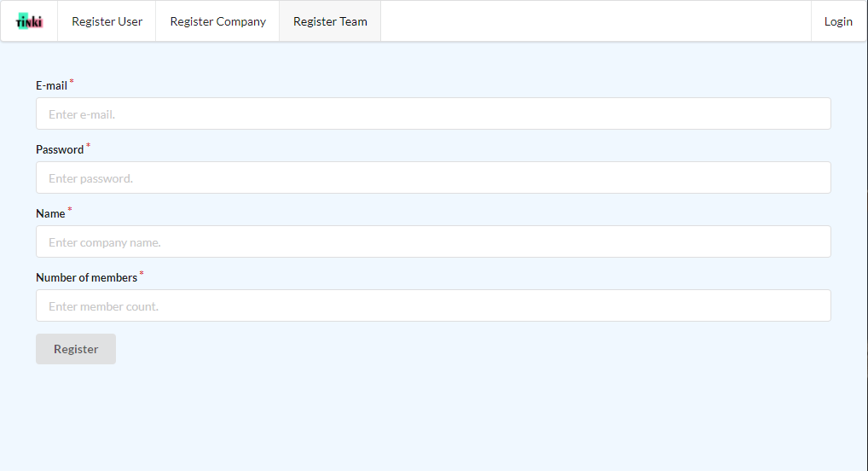
Task: Select the company Name input field
Action: (433, 241)
